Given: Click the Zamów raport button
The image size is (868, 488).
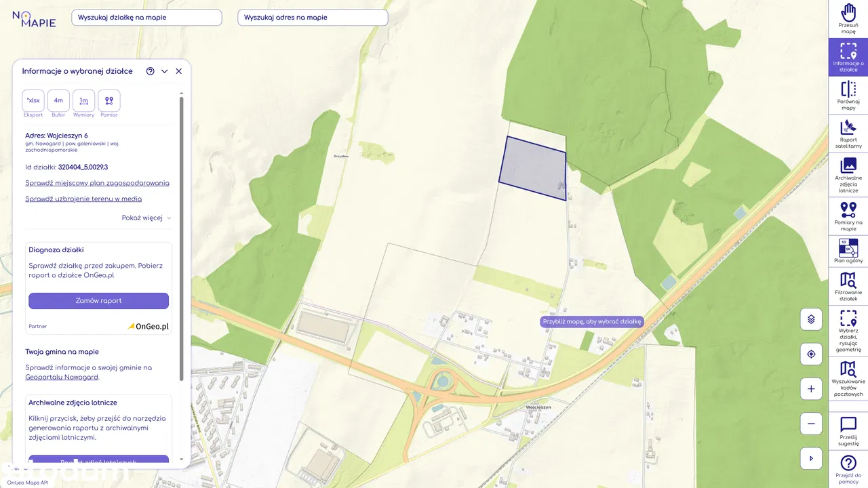Looking at the screenshot, I should coord(98,301).
